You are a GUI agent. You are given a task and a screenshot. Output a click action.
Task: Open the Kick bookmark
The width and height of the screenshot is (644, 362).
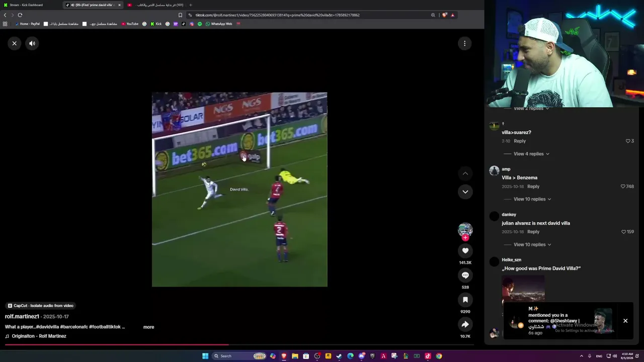click(x=156, y=24)
